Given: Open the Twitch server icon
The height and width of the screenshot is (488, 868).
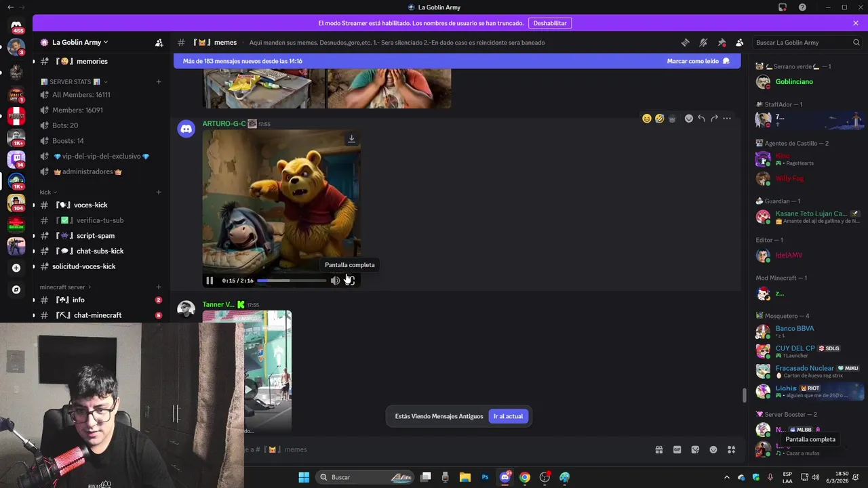Looking at the screenshot, I should [x=16, y=159].
